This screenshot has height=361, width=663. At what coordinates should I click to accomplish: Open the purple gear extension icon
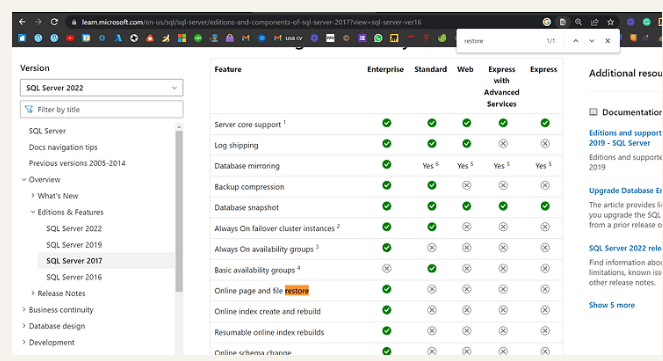tap(630, 22)
